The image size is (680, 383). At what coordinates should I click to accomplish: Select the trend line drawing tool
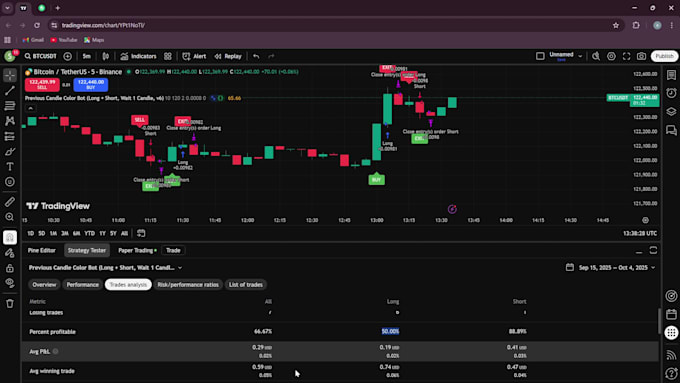tap(10, 90)
